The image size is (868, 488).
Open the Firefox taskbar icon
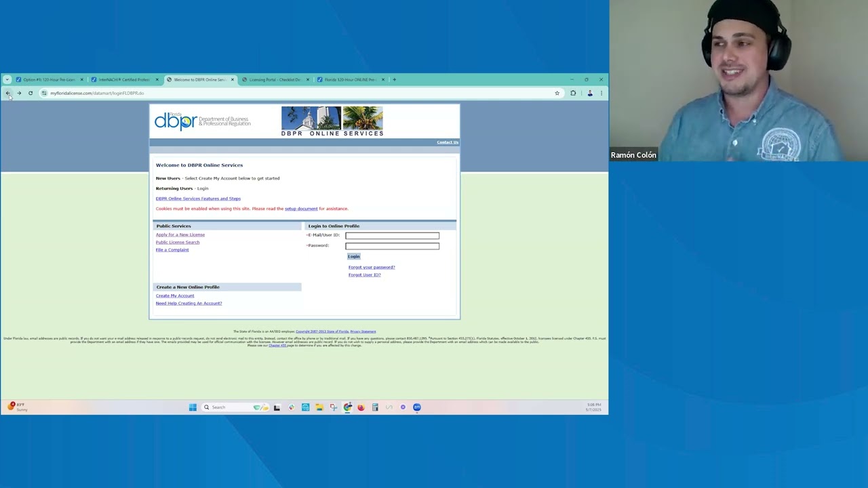tap(361, 407)
